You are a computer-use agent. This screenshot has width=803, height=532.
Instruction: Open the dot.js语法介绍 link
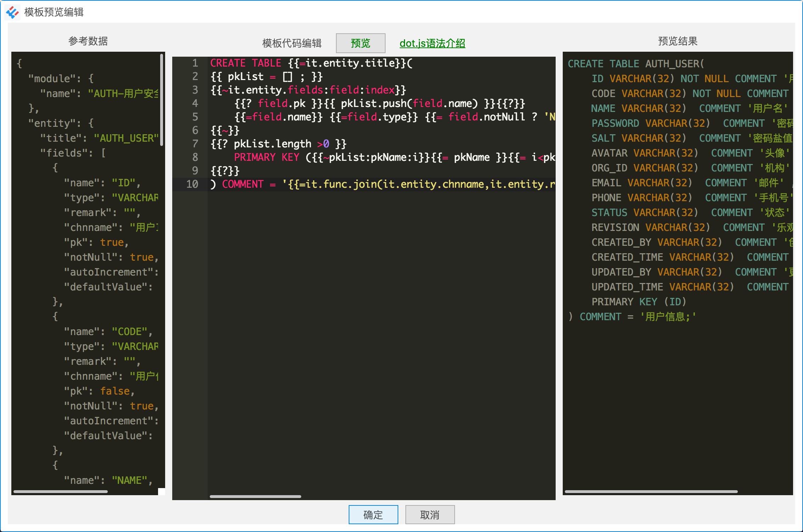click(x=432, y=43)
